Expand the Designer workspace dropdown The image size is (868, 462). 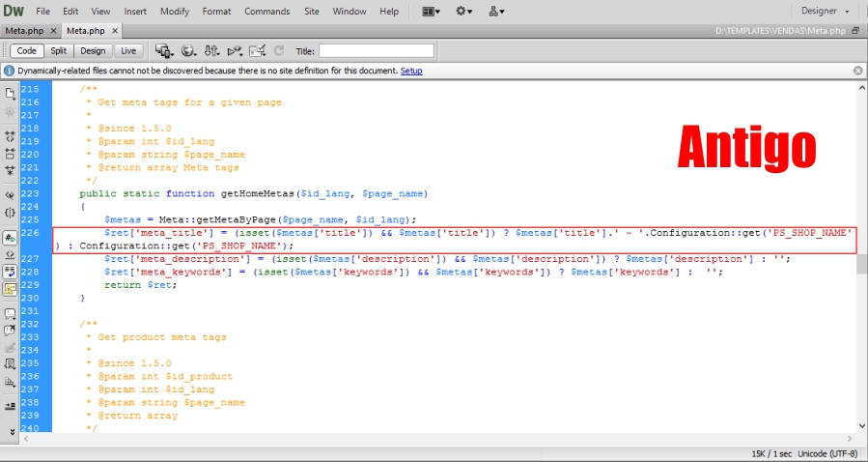826,12
